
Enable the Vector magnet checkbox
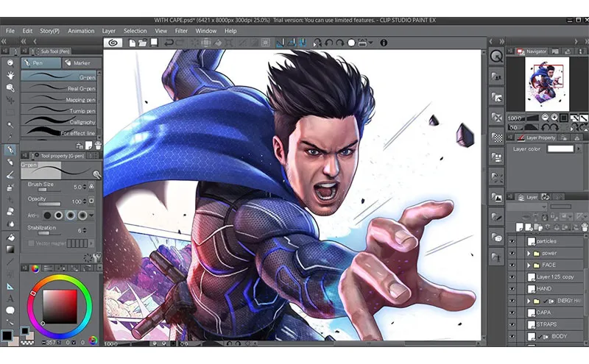tap(31, 243)
